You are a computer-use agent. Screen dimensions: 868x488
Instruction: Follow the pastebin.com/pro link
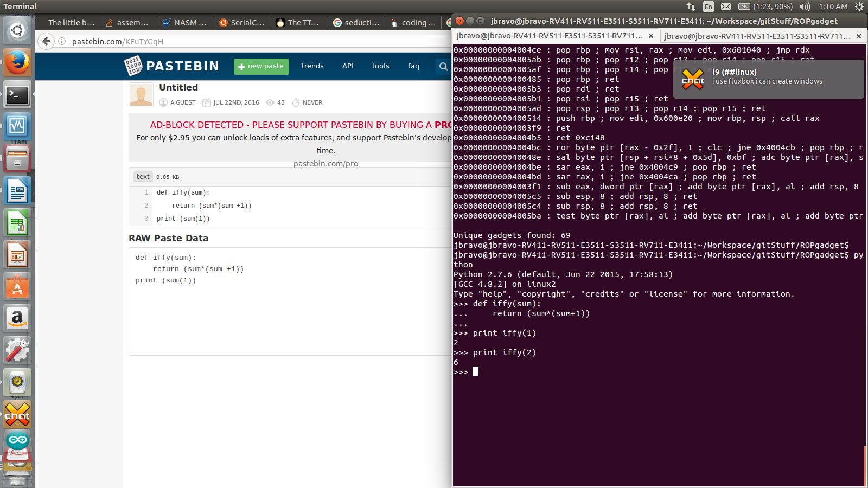click(x=325, y=164)
